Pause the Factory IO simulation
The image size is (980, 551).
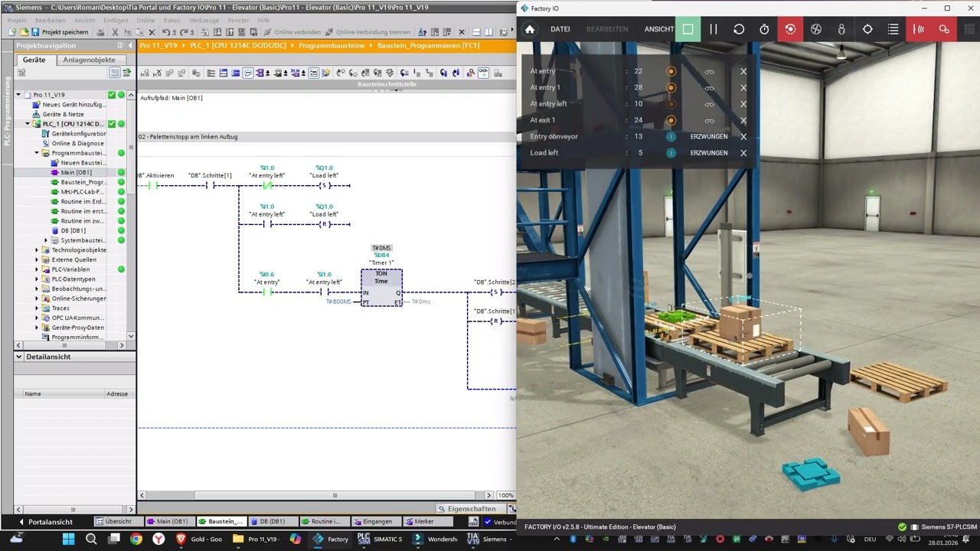[714, 29]
